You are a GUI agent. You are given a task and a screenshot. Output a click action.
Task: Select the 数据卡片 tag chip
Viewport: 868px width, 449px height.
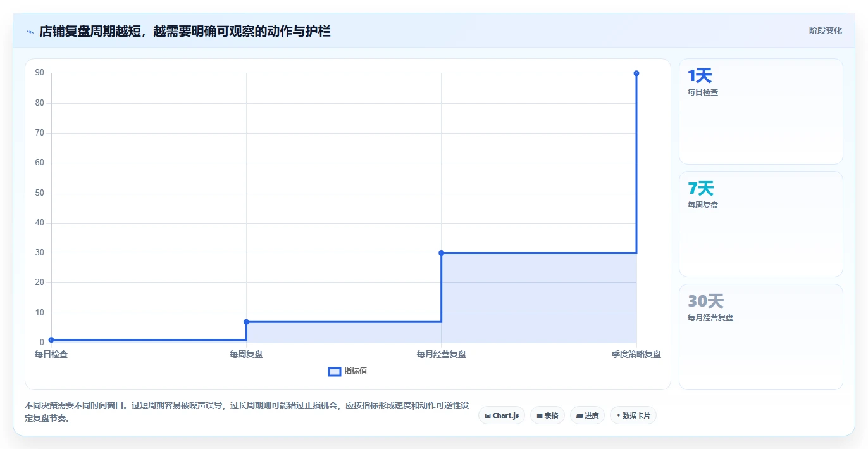coord(633,415)
